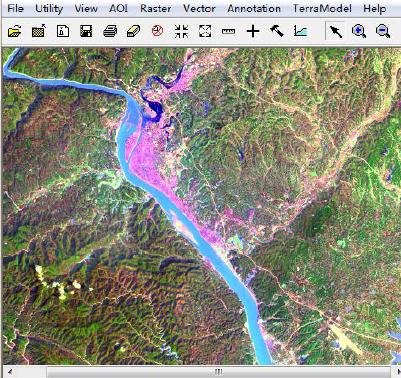Activate the inquire cursor plus icon
Viewport: 401px width, 378px height.
tap(253, 31)
